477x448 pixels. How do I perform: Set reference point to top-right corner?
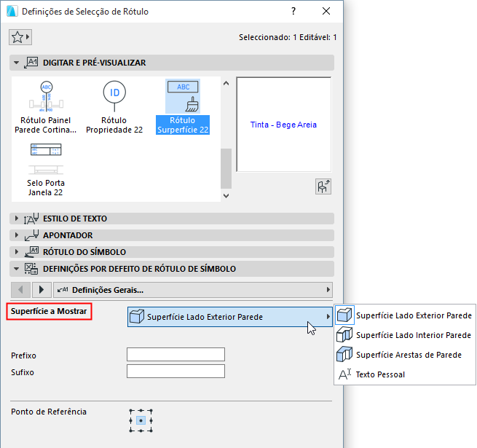[x=151, y=411]
